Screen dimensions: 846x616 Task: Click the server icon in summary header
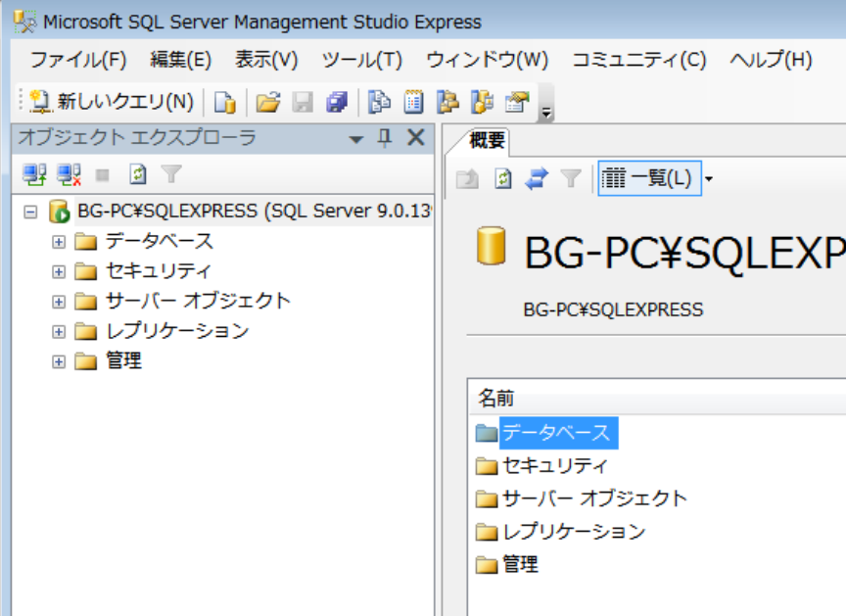[491, 246]
